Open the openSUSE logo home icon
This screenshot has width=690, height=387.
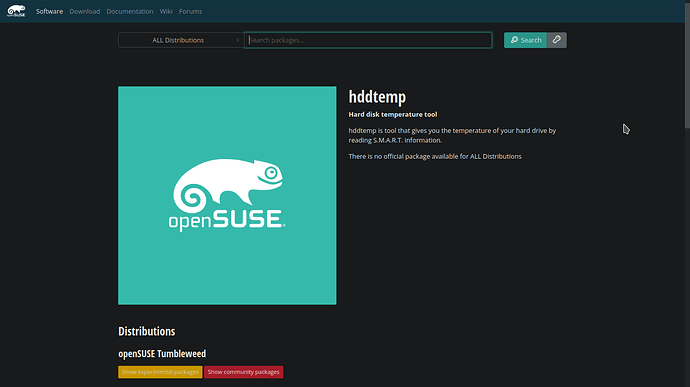(16, 11)
